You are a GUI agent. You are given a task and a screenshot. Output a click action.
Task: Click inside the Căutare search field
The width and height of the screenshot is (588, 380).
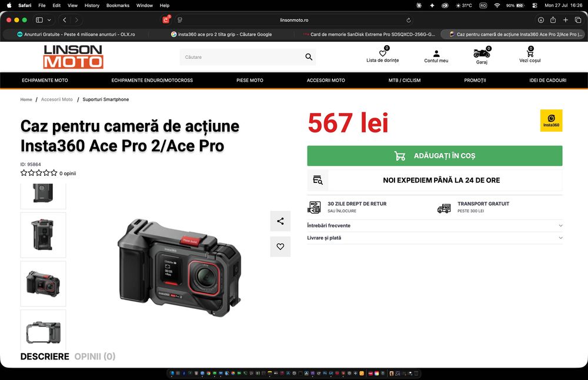242,57
